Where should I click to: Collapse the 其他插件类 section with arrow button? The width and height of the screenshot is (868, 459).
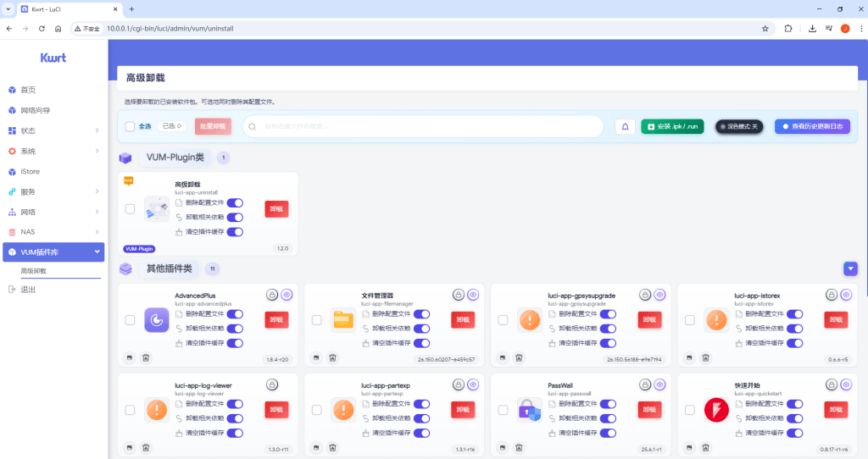pos(850,268)
